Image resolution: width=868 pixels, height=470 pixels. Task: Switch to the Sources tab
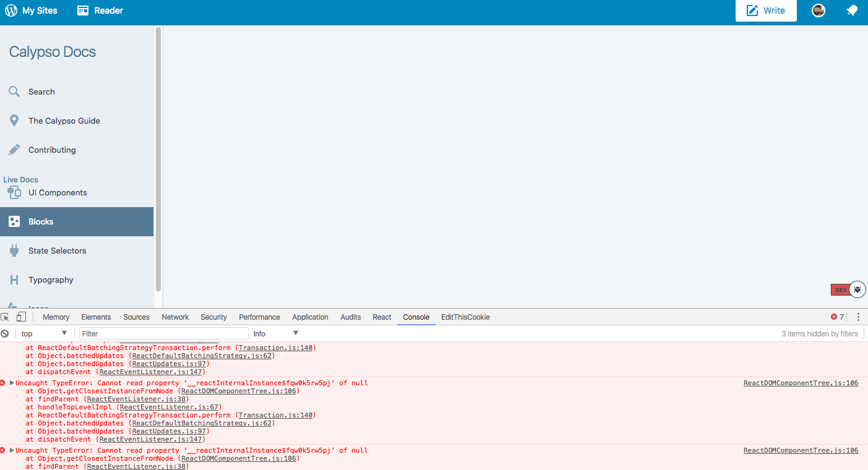tap(136, 317)
